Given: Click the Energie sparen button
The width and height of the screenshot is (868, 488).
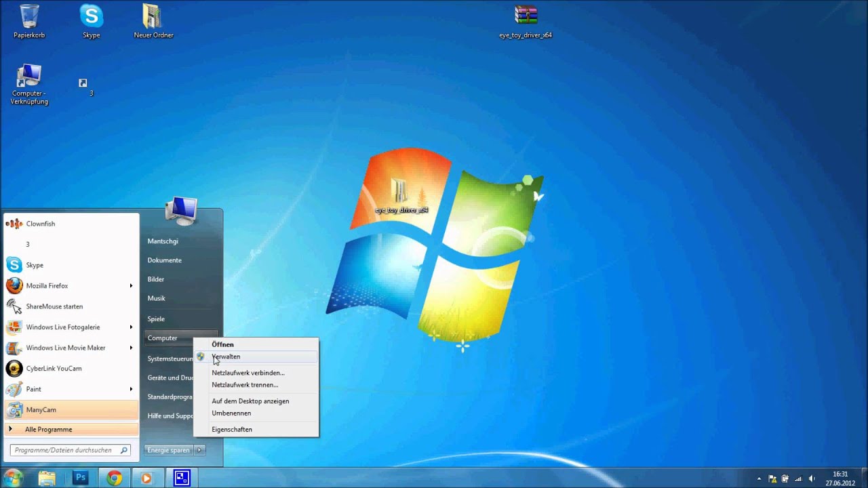Looking at the screenshot, I should click(x=169, y=450).
